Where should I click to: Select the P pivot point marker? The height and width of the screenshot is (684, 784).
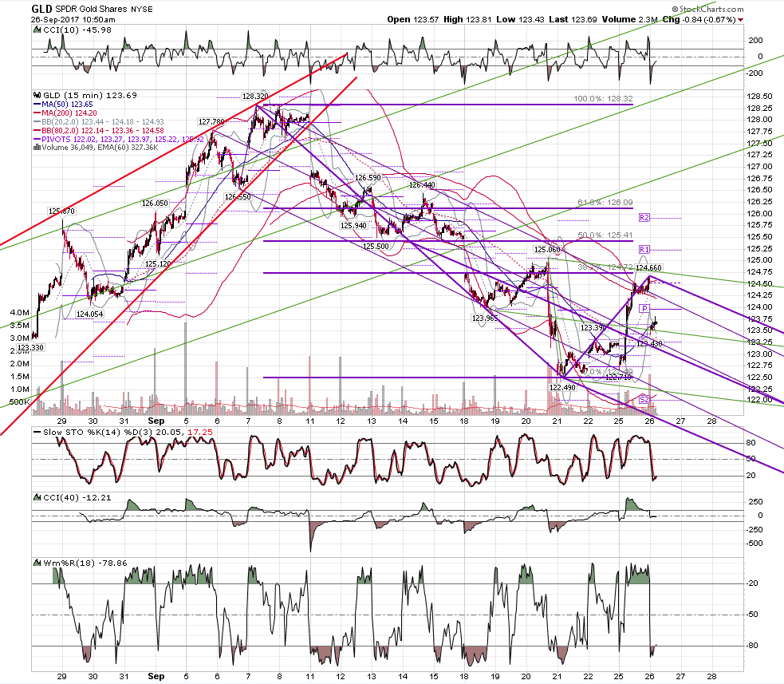click(x=644, y=309)
